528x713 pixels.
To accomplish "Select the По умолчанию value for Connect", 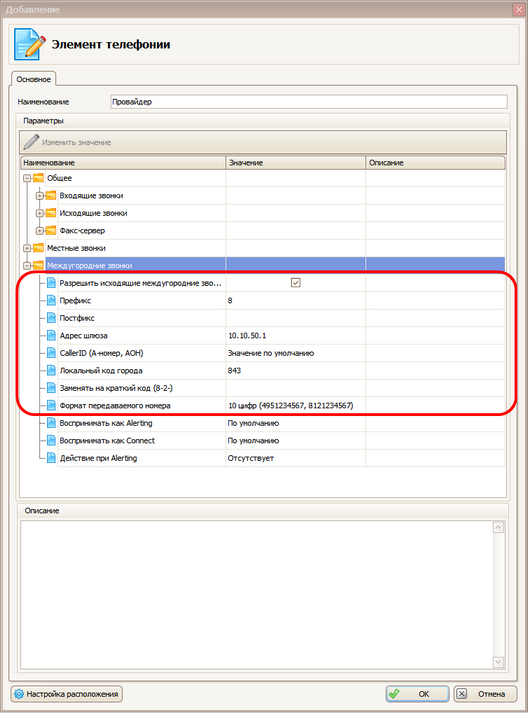I will point(253,441).
